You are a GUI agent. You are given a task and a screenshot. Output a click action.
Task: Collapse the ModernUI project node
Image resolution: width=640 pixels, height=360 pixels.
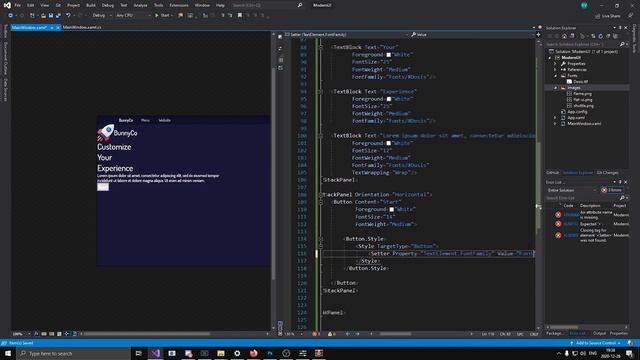(550, 58)
